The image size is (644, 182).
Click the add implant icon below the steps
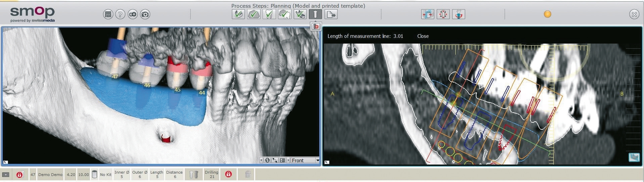(316, 26)
